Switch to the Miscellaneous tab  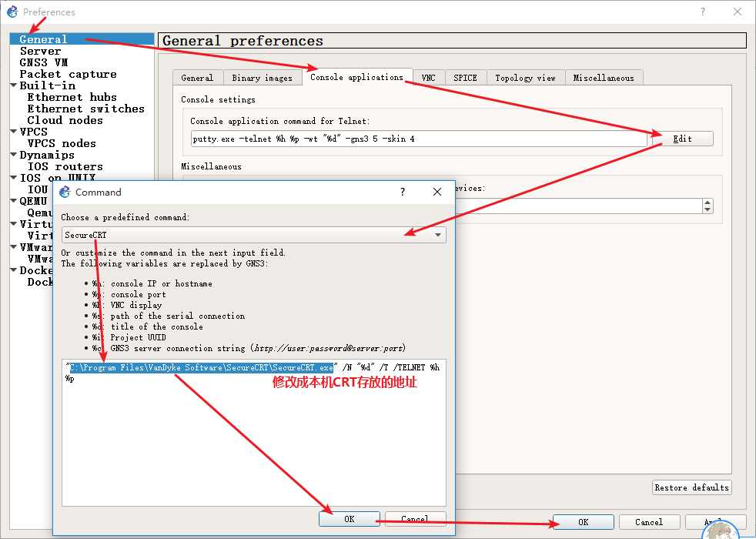click(x=604, y=78)
